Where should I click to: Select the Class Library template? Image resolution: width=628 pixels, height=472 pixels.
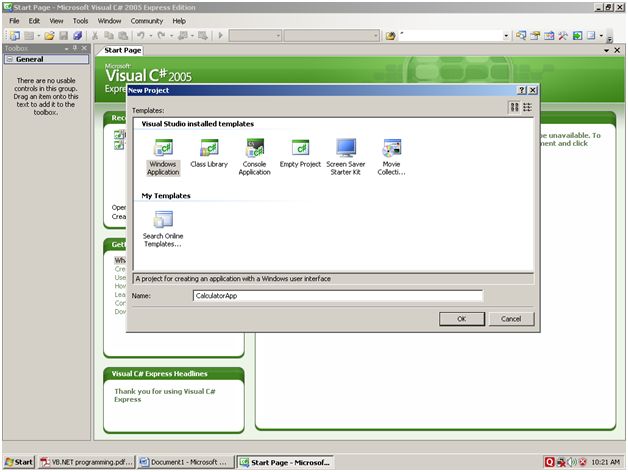tap(209, 153)
